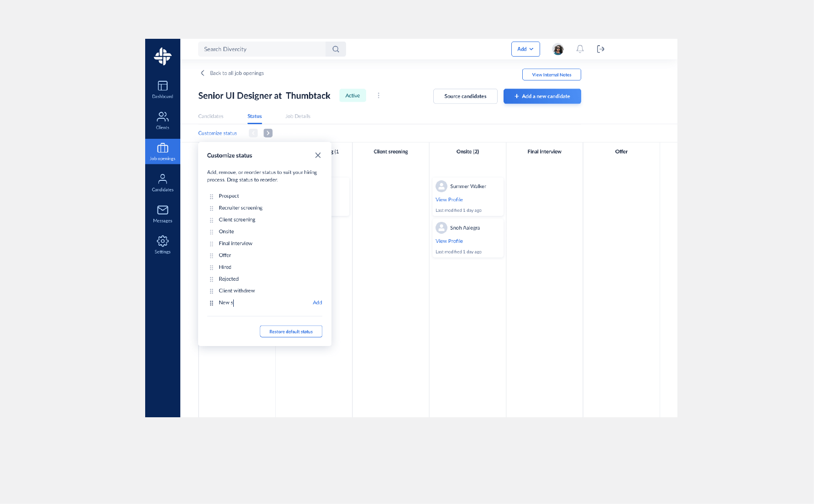Click Restore default status button
This screenshot has width=814, height=504.
tap(291, 331)
